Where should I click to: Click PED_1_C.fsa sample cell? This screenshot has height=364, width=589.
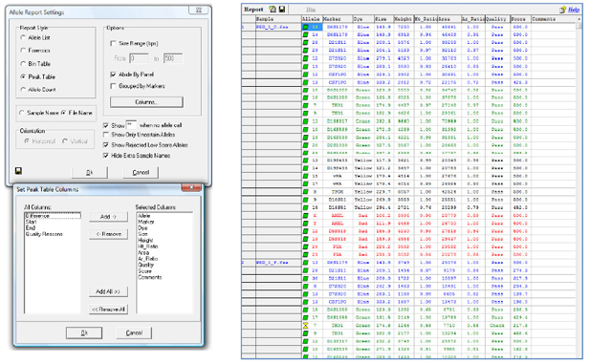click(278, 27)
